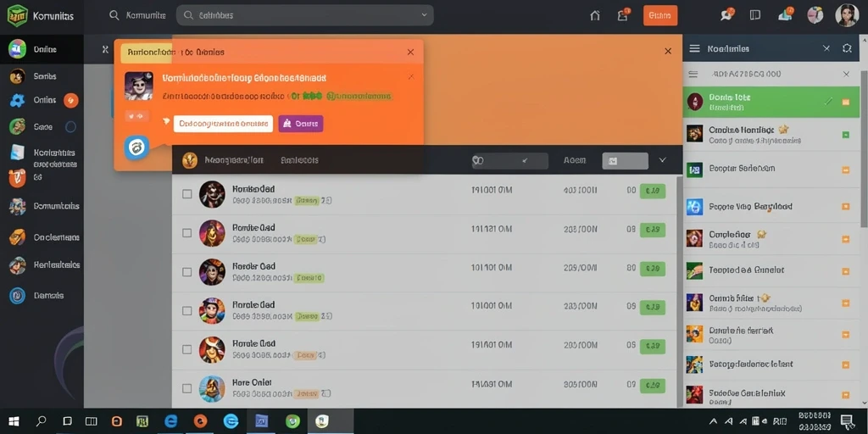
Task: Expand the top search bar dropdown arrow
Action: [x=425, y=15]
